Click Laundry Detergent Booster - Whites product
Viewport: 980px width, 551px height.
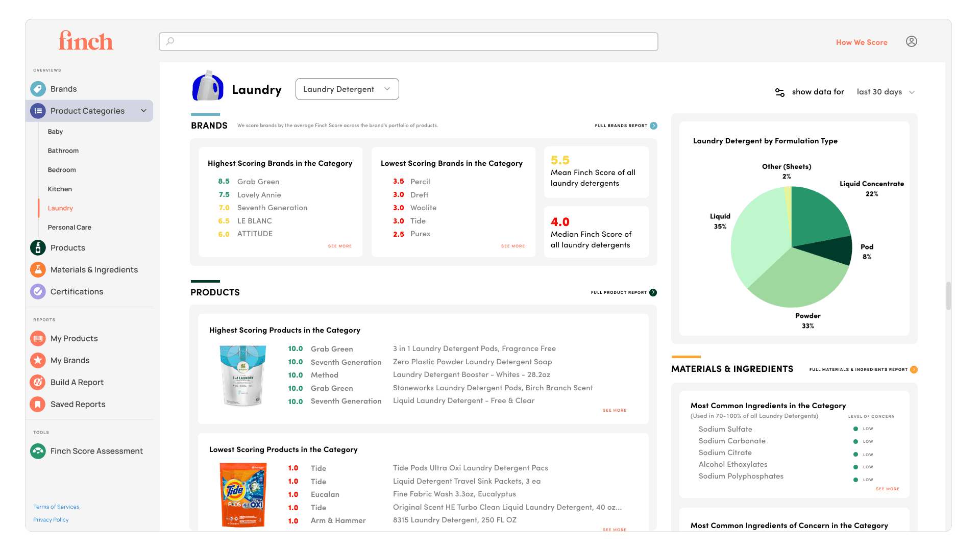tap(472, 374)
